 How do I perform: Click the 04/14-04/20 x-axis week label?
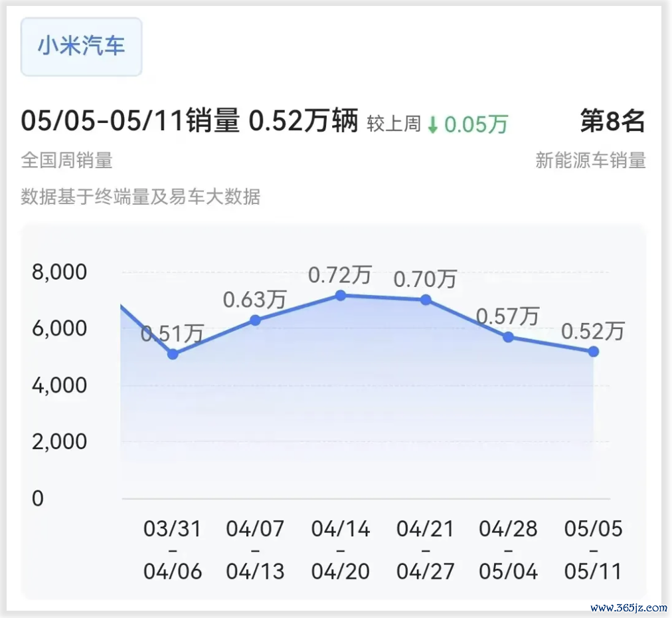pos(341,550)
